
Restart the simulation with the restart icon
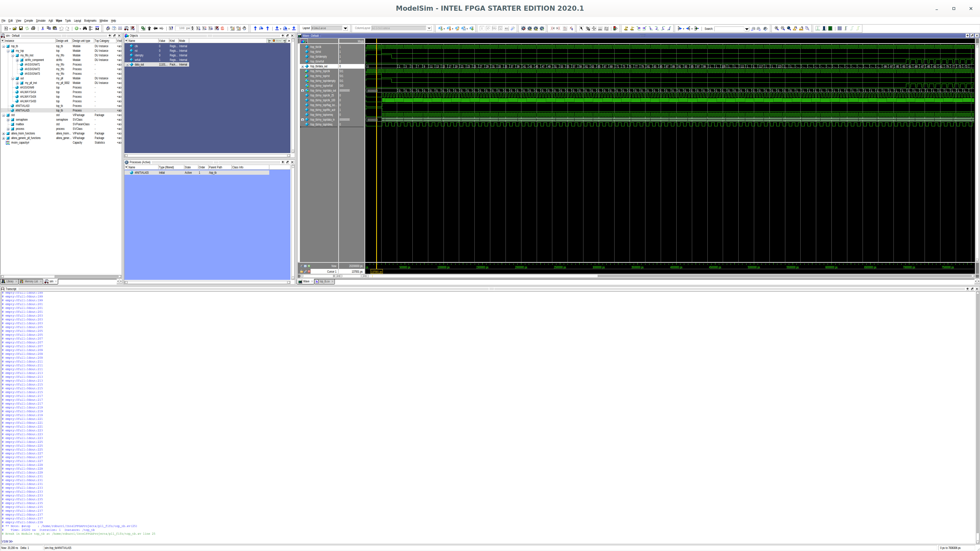tap(170, 29)
